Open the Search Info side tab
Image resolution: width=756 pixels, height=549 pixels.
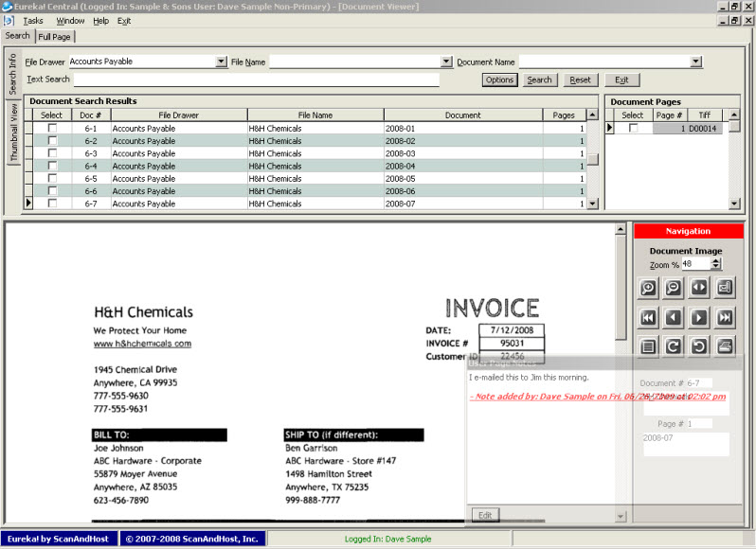12,74
